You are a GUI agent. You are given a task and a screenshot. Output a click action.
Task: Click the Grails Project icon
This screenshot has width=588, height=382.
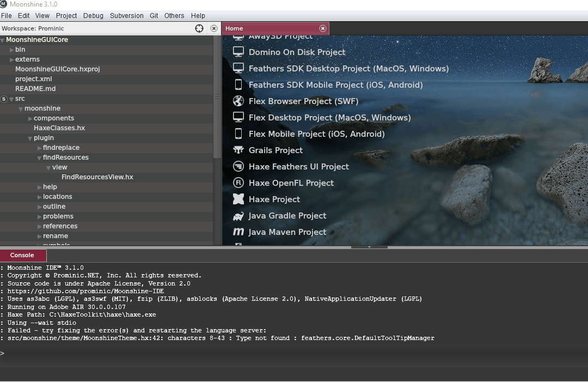pyautogui.click(x=237, y=150)
